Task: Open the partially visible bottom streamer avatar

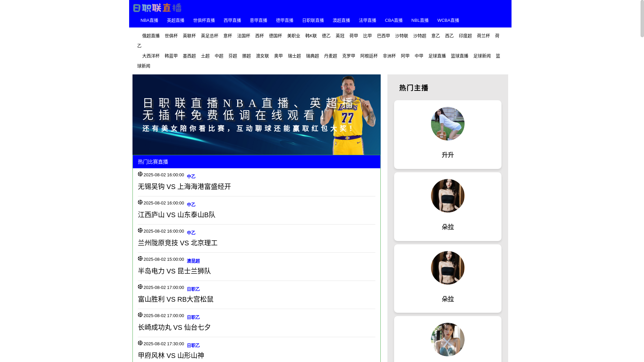Action: [x=448, y=340]
